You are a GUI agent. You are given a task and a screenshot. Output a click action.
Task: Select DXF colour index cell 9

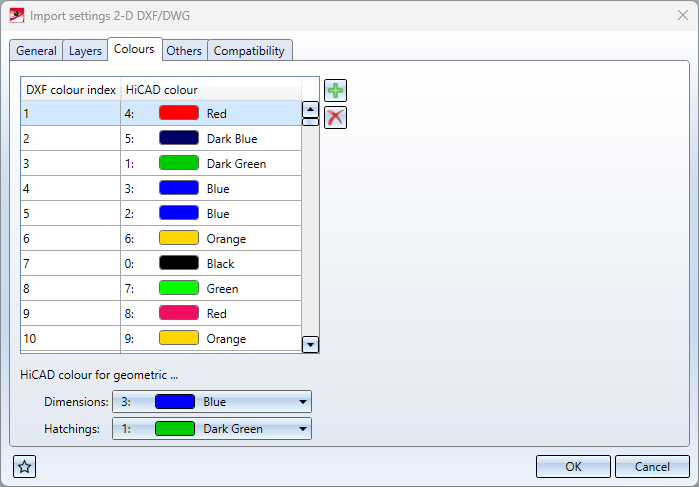(x=70, y=313)
